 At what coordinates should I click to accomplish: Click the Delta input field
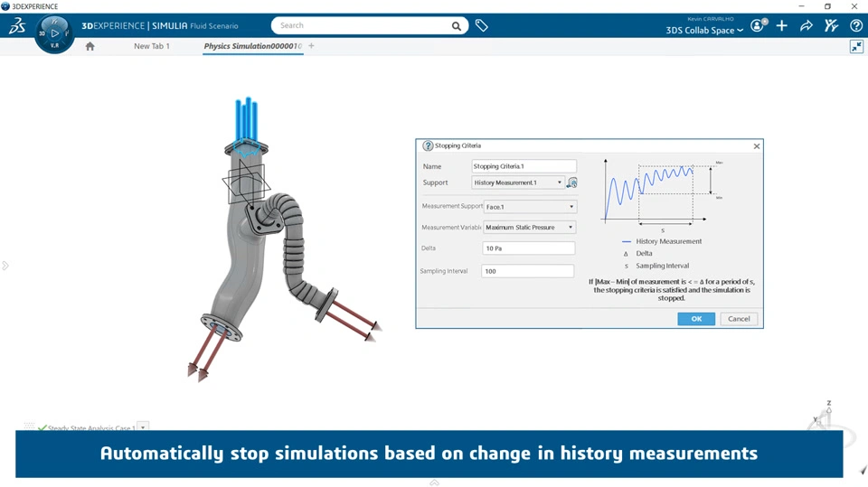tap(528, 248)
